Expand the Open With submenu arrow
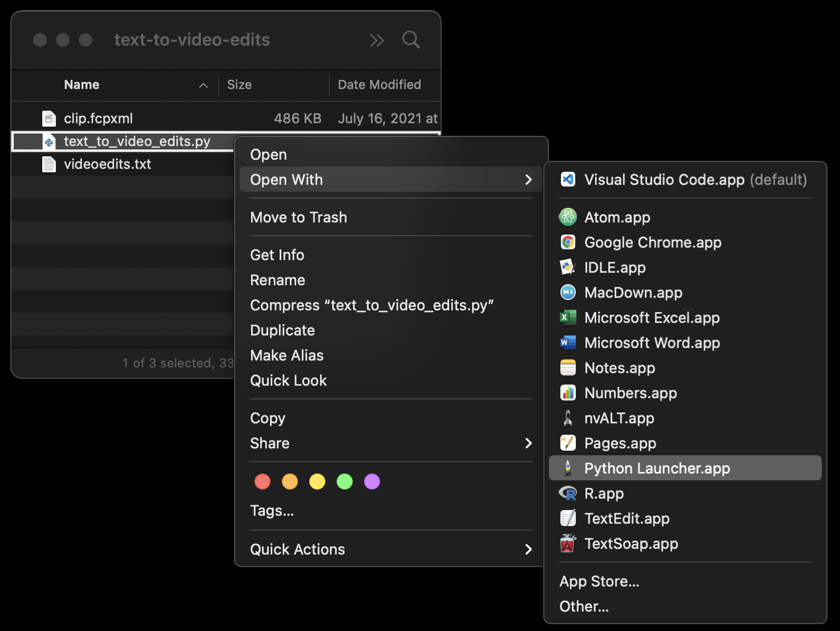 coord(528,180)
